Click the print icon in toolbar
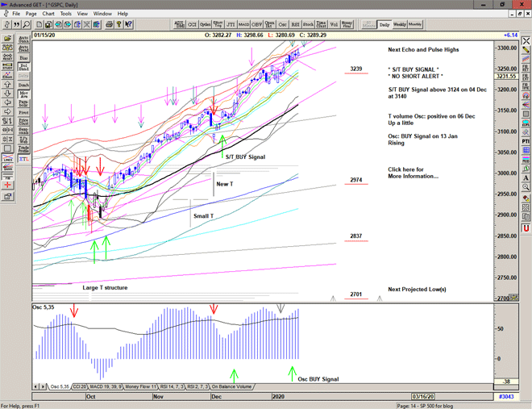This screenshot has width=532, height=409. (110, 24)
